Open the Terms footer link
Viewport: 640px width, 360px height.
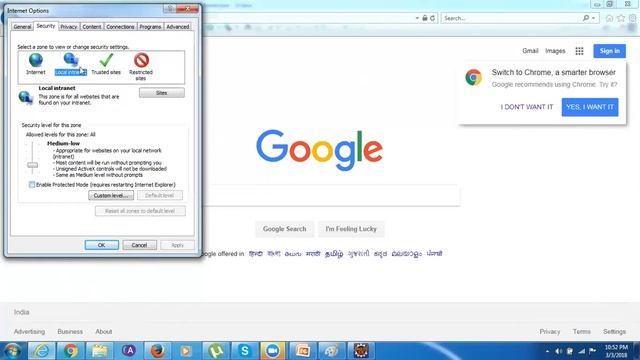click(x=582, y=331)
